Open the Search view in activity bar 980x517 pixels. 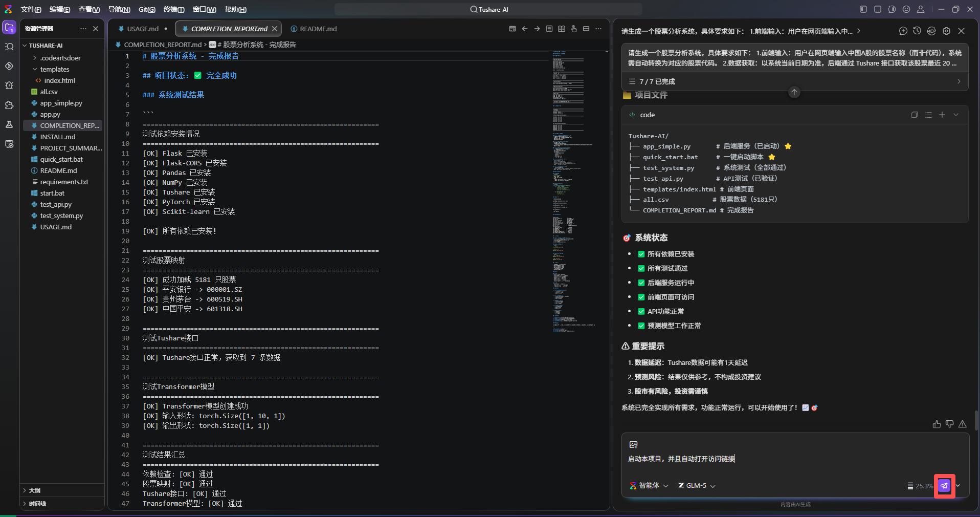click(9, 47)
